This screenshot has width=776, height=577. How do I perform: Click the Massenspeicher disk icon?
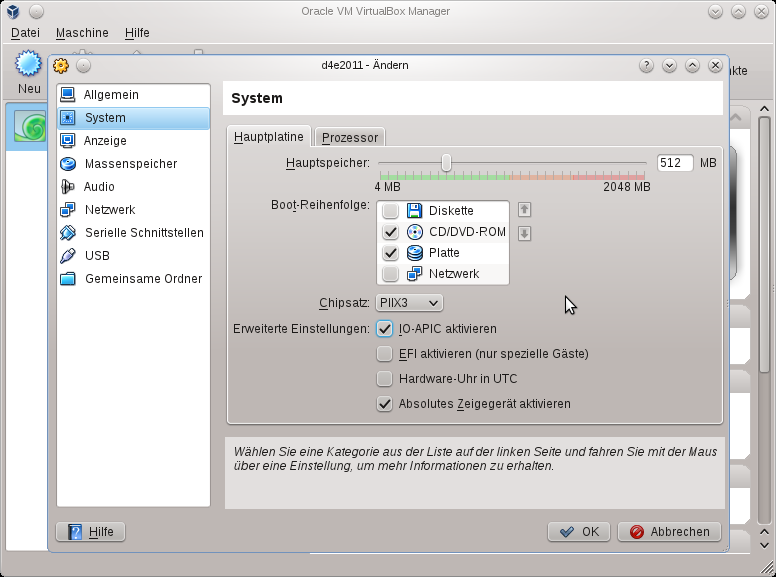[x=68, y=164]
